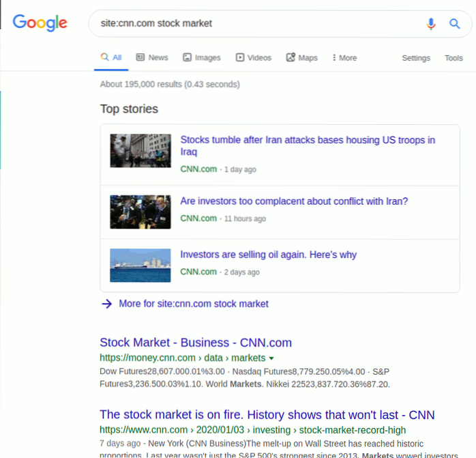Viewport: 476px width, 458px height.
Task: Click the magnifying glass search button
Action: tap(455, 24)
